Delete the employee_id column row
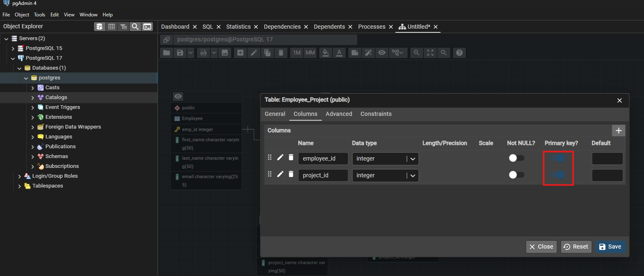644x276 pixels. click(291, 158)
